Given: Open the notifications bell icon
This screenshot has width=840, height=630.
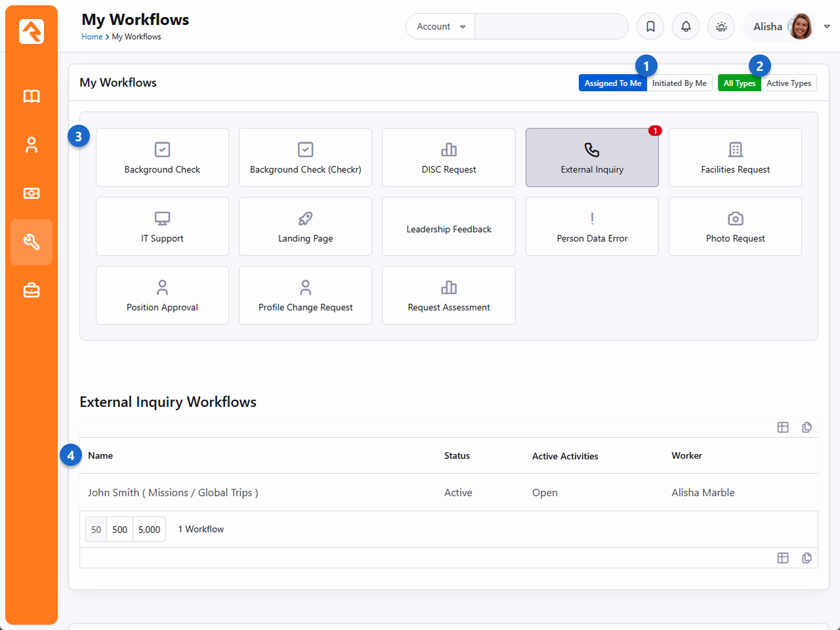Looking at the screenshot, I should point(686,27).
